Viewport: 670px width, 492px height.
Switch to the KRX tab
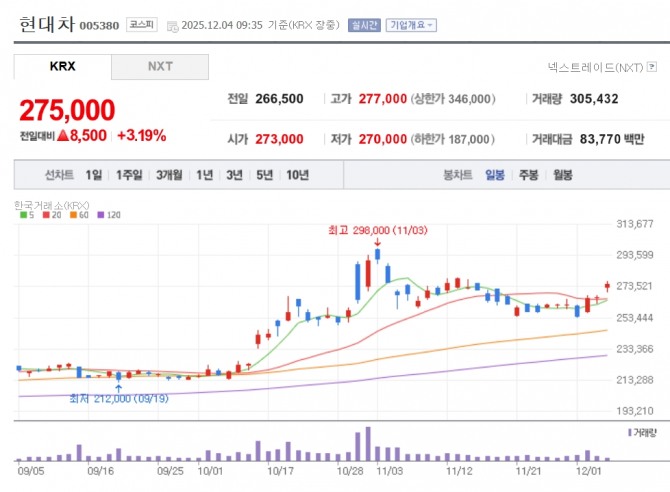click(62, 67)
